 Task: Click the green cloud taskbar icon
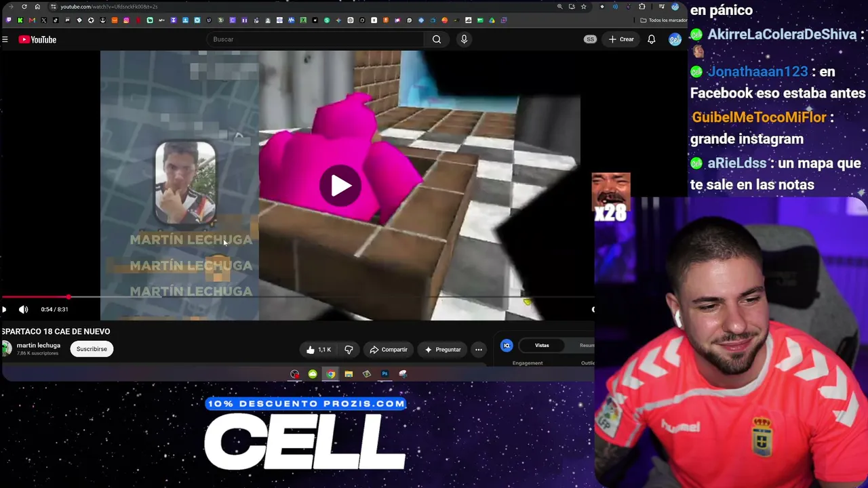(313, 374)
